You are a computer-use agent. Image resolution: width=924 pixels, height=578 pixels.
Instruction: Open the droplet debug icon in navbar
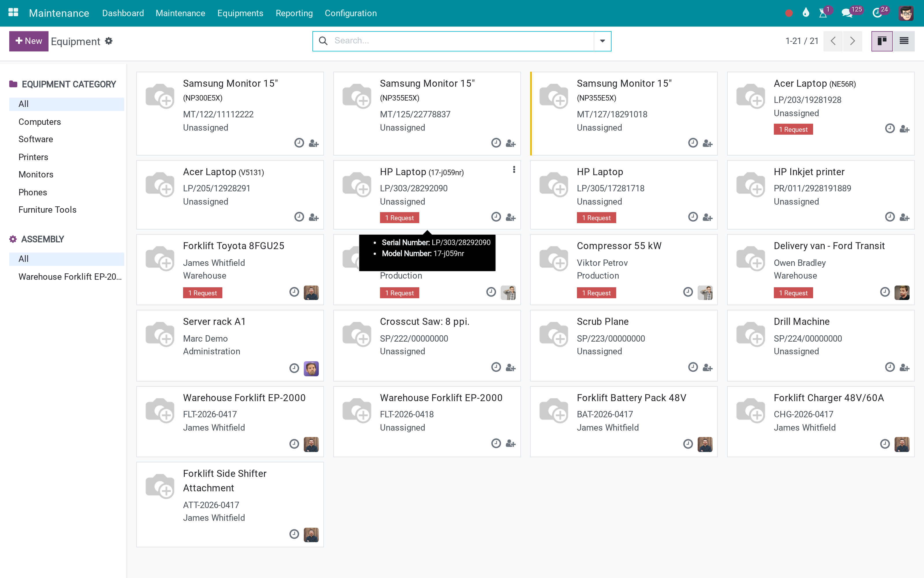806,13
